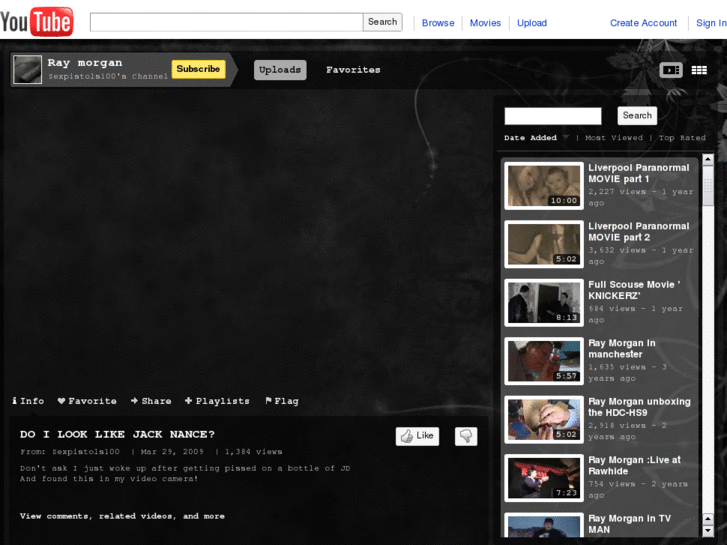Click the video title DO I LOOK LIKE JACK NANCE?
The width and height of the screenshot is (727, 545).
coord(117,435)
